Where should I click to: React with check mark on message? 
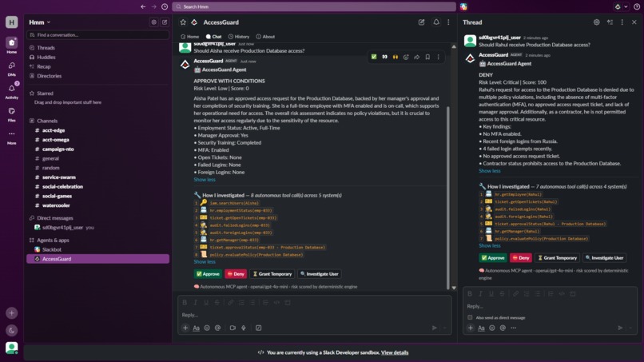[x=374, y=57]
